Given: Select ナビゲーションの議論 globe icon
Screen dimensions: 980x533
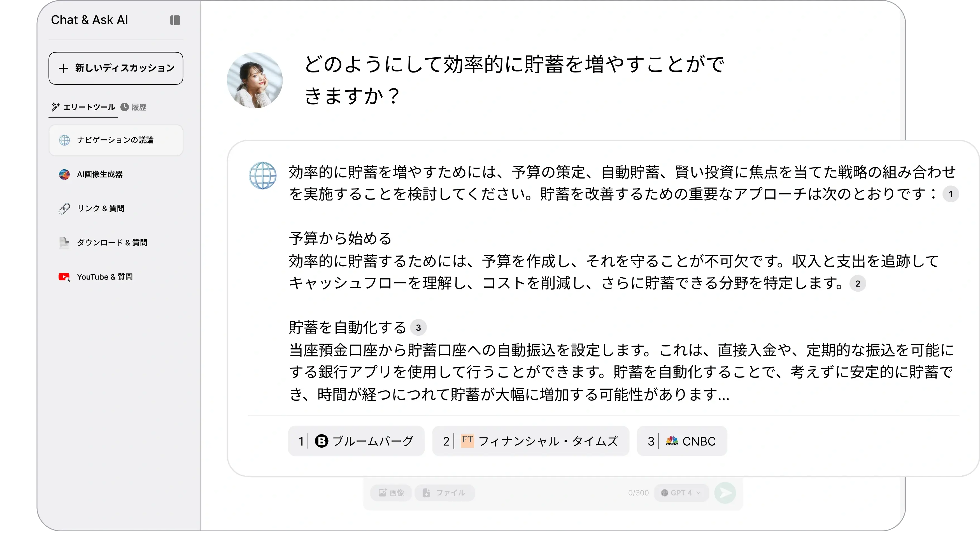Looking at the screenshot, I should point(65,140).
